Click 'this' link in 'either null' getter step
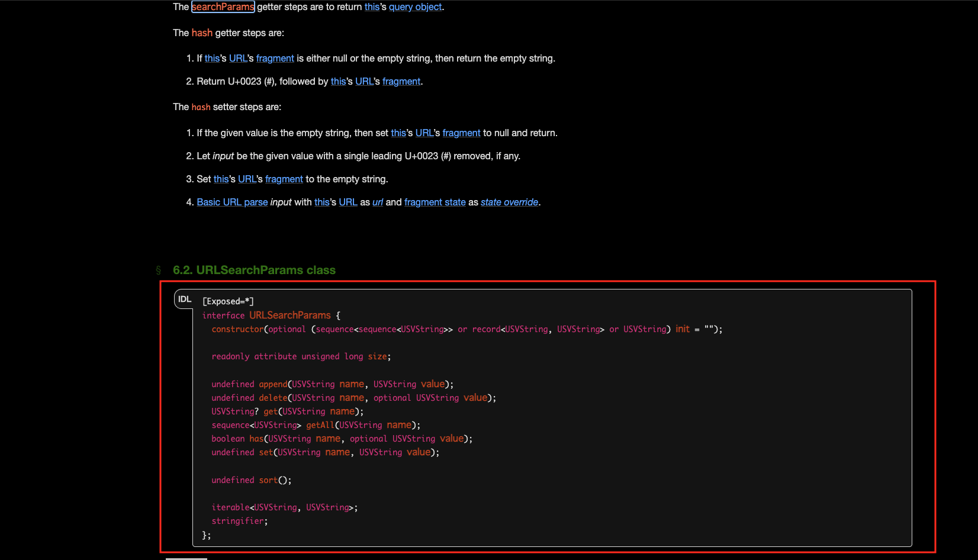Image resolution: width=978 pixels, height=560 pixels. pos(212,58)
